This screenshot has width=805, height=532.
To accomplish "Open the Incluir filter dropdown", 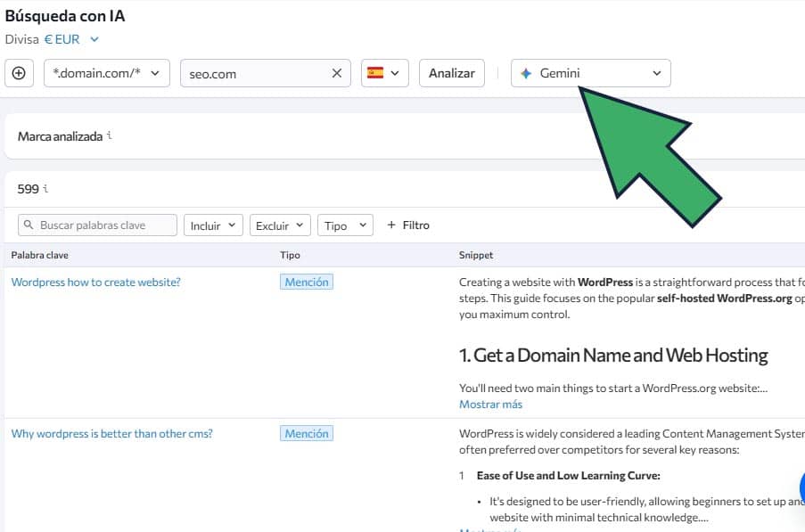I will tap(212, 225).
